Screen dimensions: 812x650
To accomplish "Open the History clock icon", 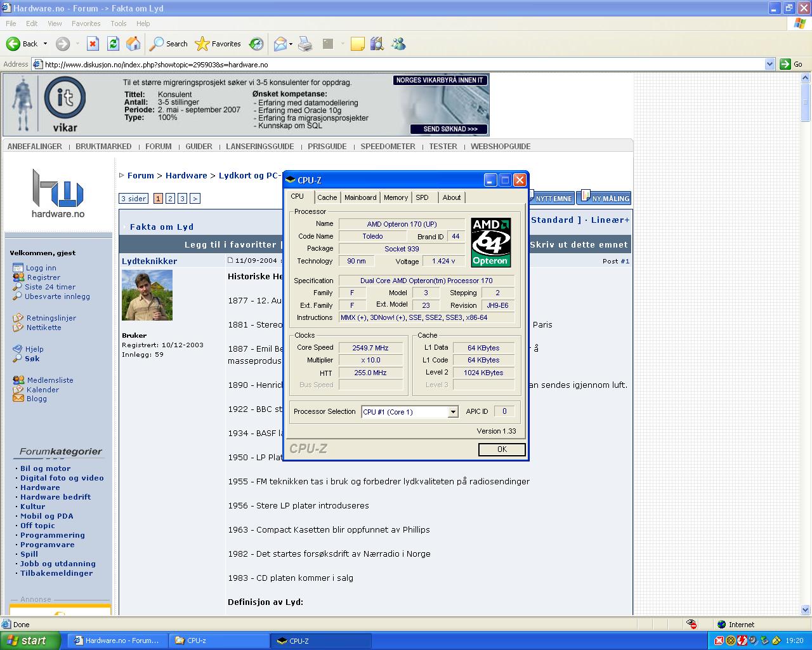I will coord(256,44).
